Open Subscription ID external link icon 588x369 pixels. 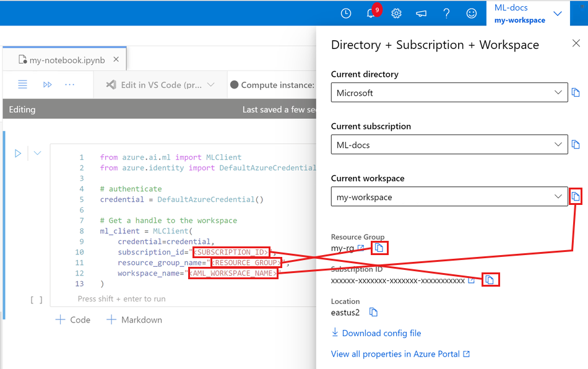[471, 280]
